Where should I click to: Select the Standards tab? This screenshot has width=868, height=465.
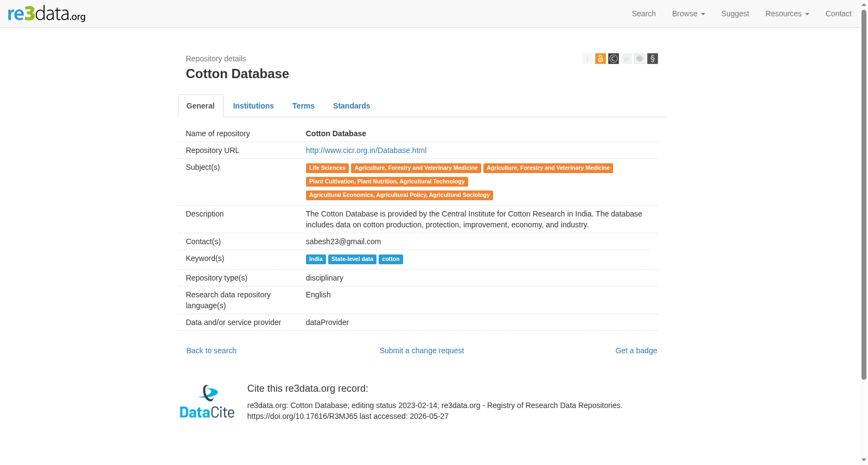point(352,106)
